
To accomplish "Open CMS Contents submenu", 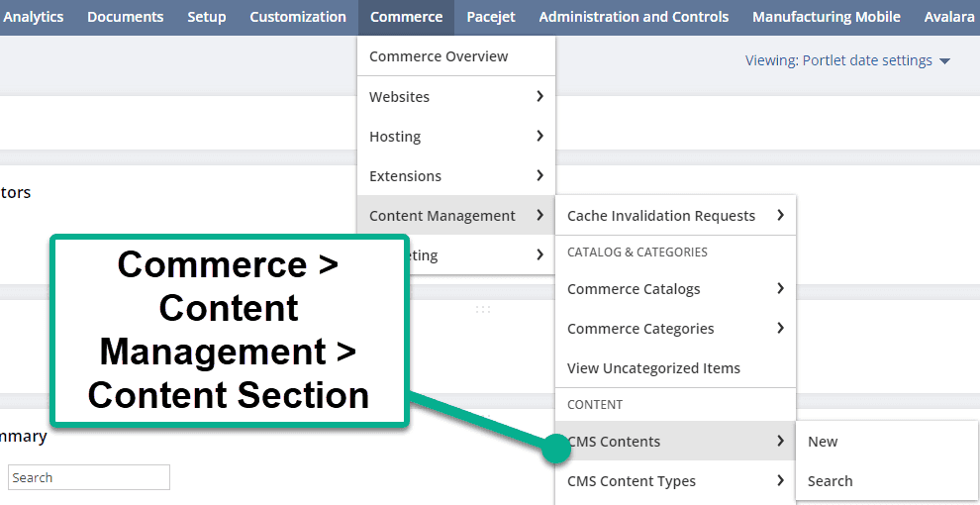I will tap(676, 442).
